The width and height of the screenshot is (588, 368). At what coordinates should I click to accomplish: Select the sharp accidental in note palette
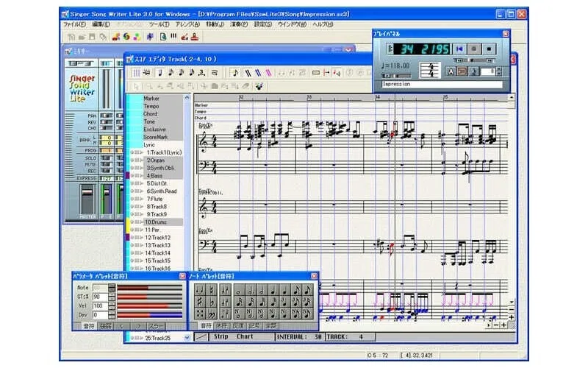click(x=200, y=302)
